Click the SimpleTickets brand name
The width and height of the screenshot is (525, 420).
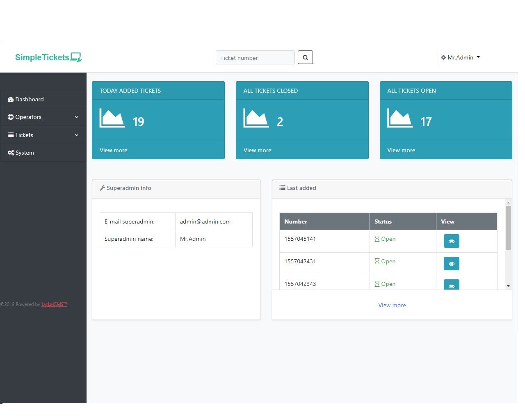pyautogui.click(x=42, y=57)
